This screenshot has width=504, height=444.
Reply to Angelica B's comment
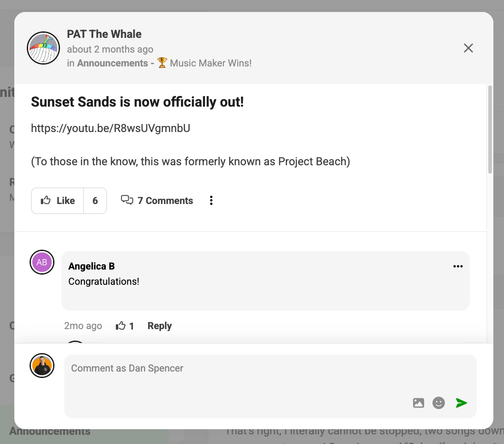[x=159, y=326]
